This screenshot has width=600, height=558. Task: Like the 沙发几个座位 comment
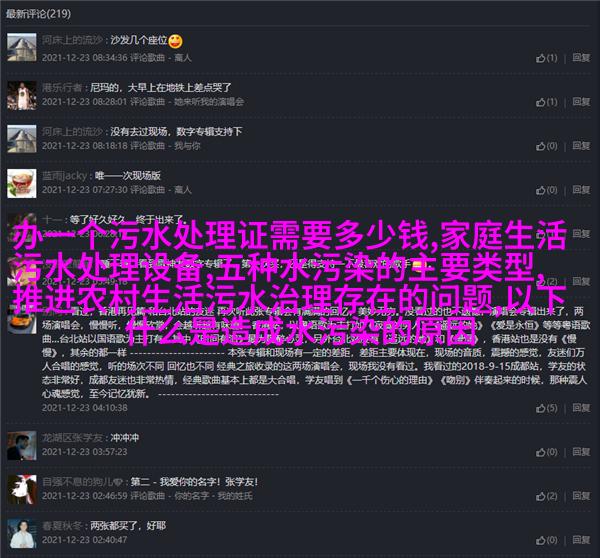pyautogui.click(x=546, y=58)
